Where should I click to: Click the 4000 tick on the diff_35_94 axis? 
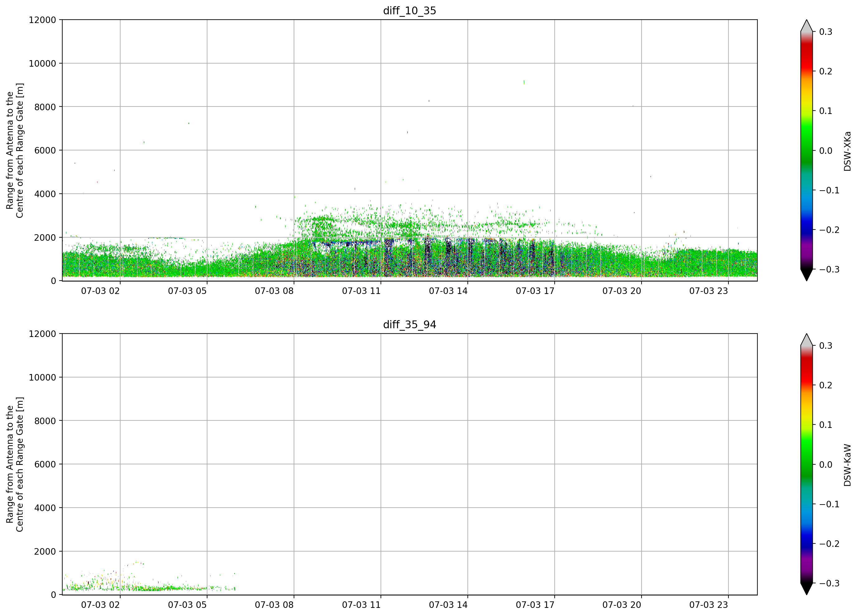(45, 508)
